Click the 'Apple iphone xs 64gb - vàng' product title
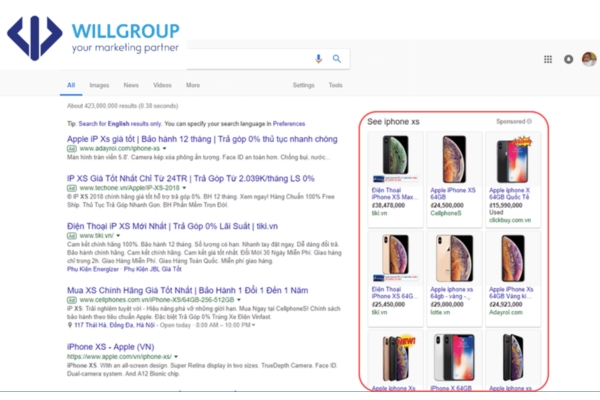Viewport: 600px width, 400px height. pos(452,292)
